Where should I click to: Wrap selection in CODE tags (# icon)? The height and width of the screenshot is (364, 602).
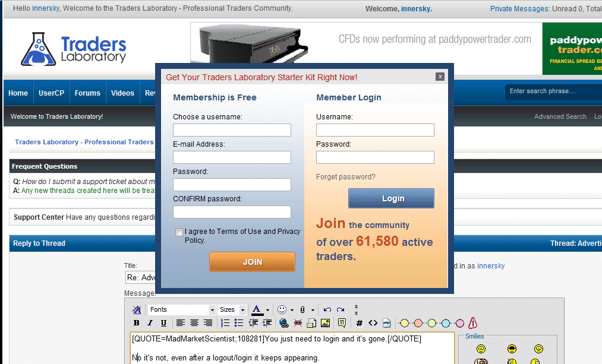(x=360, y=323)
